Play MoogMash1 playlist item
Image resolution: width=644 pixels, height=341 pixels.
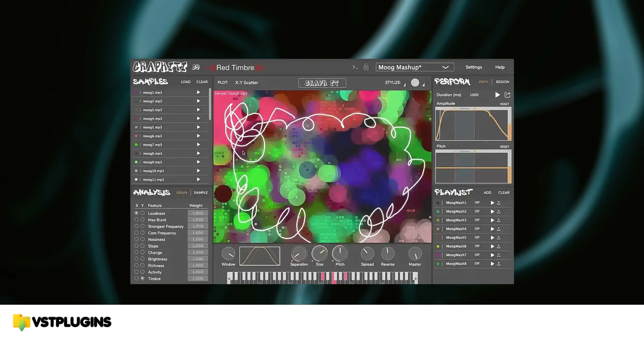point(492,203)
